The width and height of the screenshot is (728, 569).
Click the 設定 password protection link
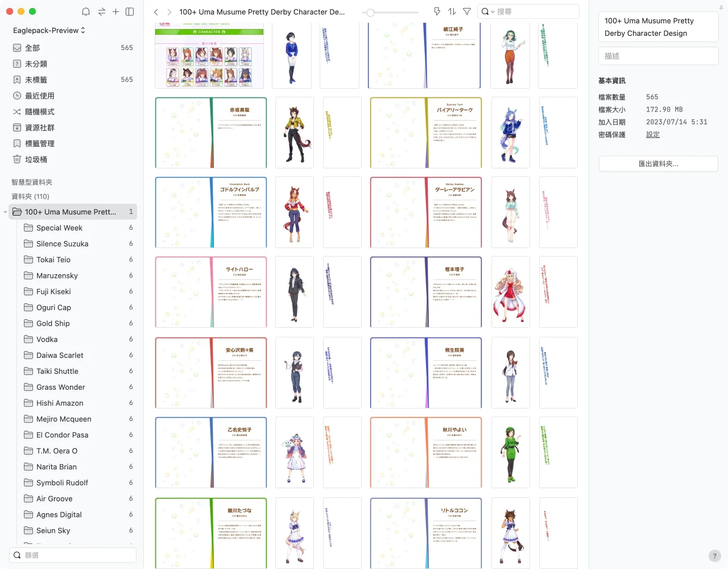coord(653,134)
